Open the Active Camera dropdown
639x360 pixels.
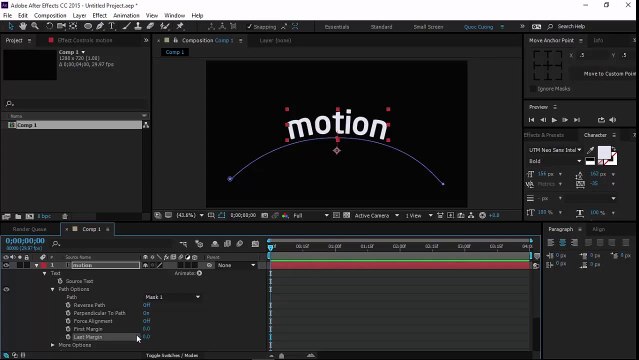(376, 215)
